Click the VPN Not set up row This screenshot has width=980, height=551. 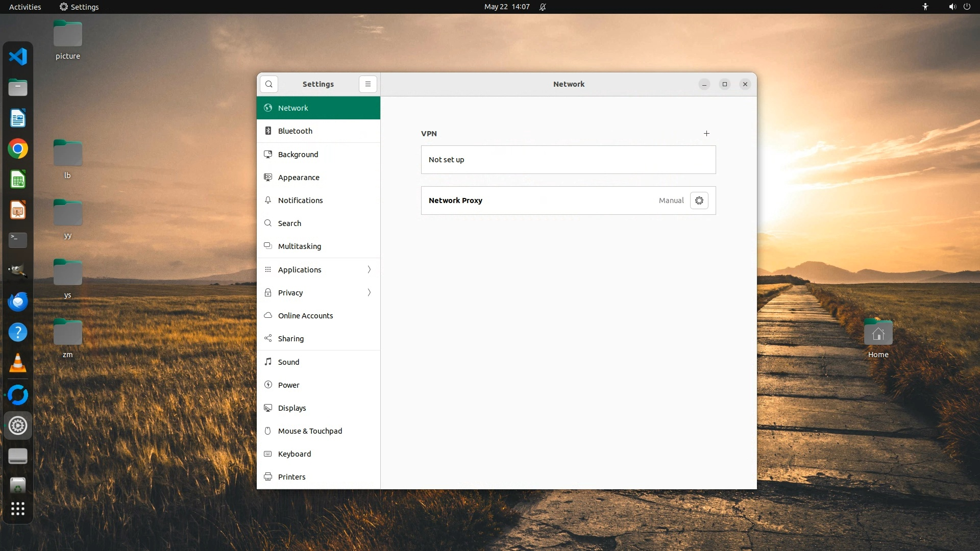(x=568, y=160)
